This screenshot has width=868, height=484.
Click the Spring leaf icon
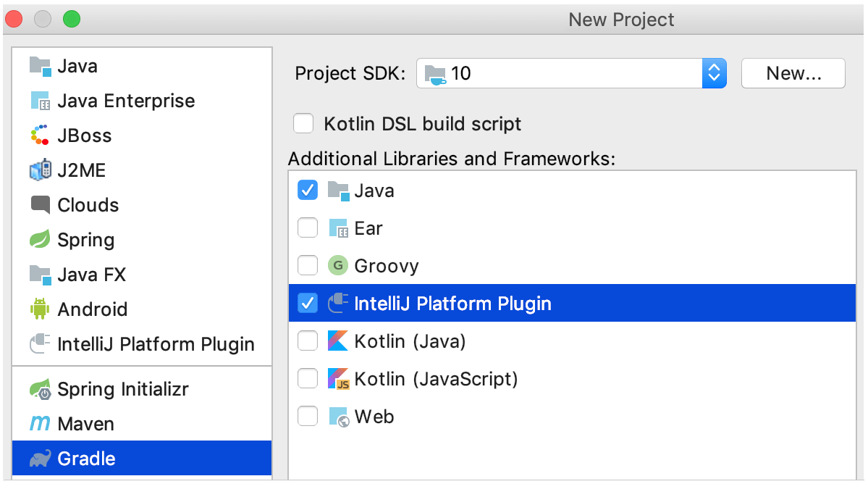click(x=40, y=240)
